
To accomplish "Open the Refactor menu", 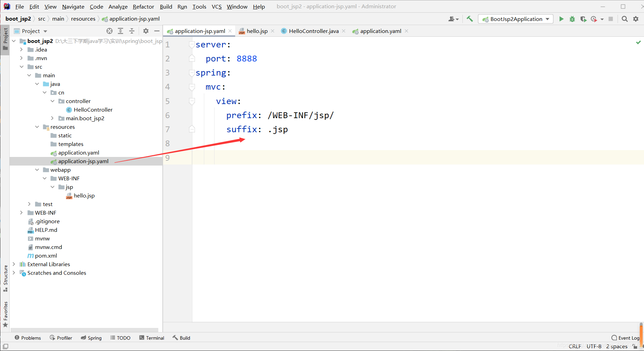I will point(143,7).
